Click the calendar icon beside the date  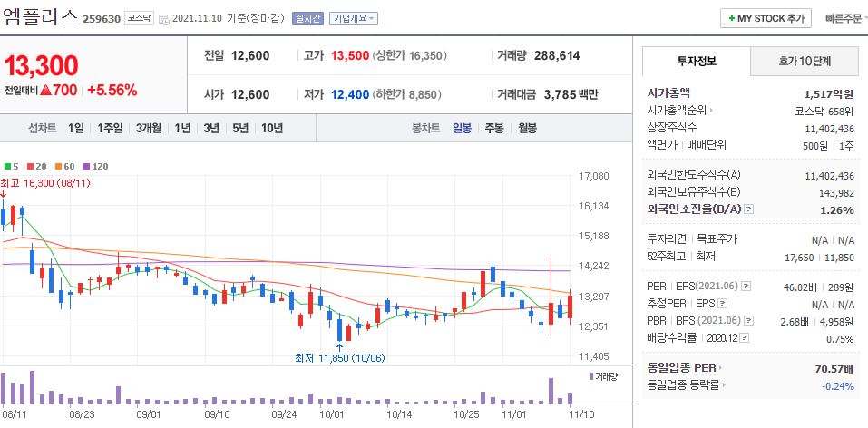point(164,19)
